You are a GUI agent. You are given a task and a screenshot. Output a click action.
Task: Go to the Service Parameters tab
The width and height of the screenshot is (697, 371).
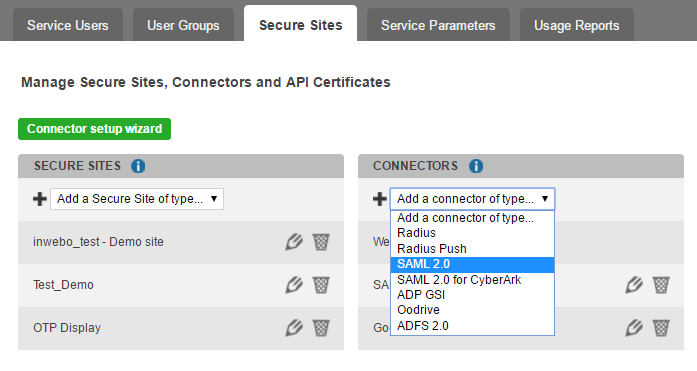(438, 25)
